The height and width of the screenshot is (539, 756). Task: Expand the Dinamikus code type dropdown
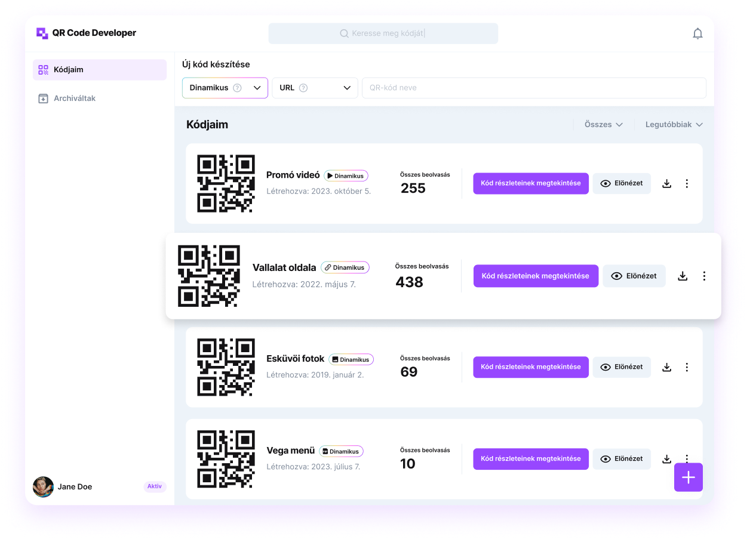pos(225,88)
